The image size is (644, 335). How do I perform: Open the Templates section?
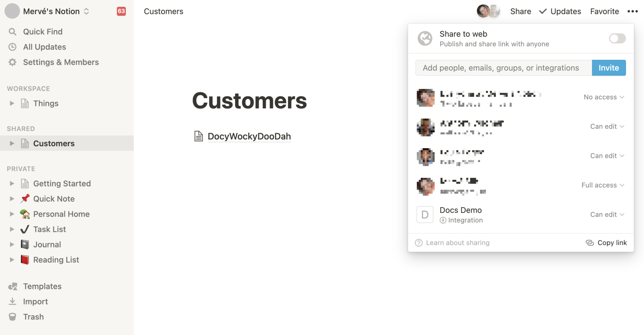[x=42, y=286]
